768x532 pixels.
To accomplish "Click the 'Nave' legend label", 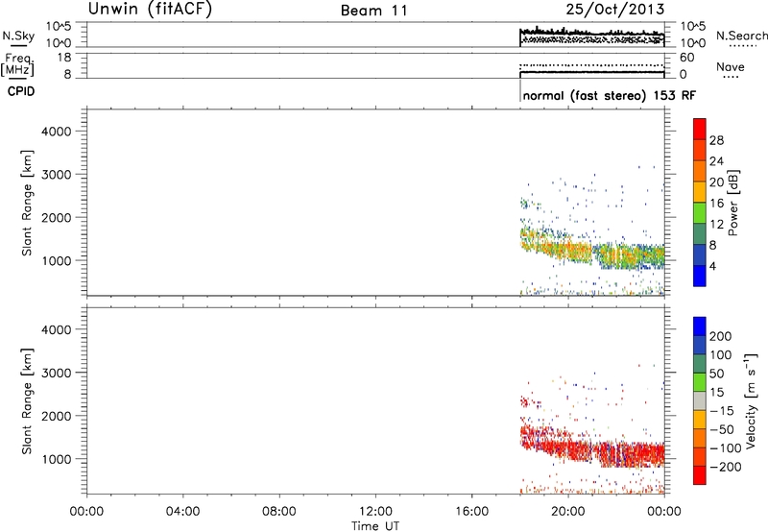I will pyautogui.click(x=731, y=67).
